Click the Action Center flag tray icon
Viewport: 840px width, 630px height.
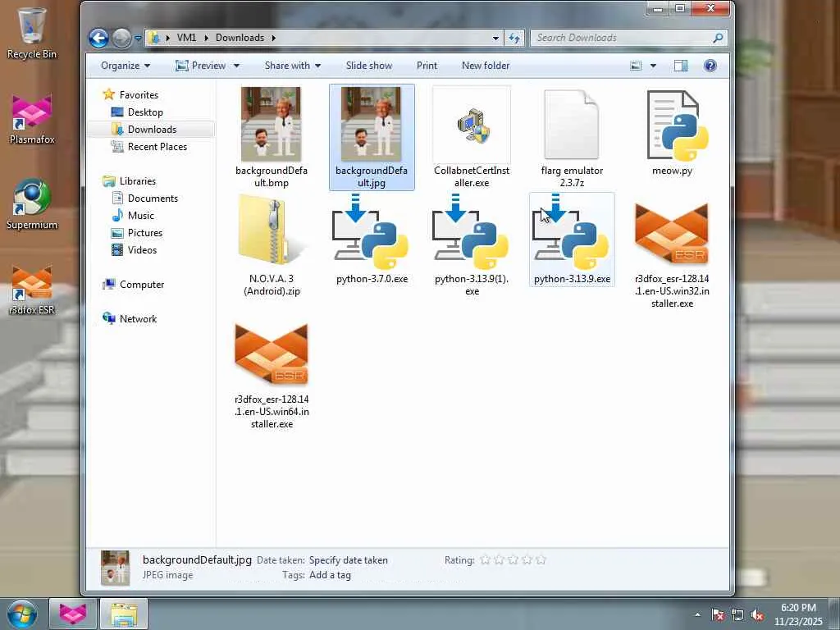pyautogui.click(x=718, y=614)
